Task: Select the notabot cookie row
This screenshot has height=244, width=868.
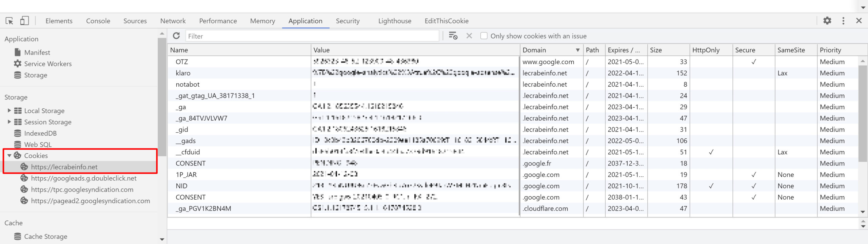Action: (x=513, y=84)
